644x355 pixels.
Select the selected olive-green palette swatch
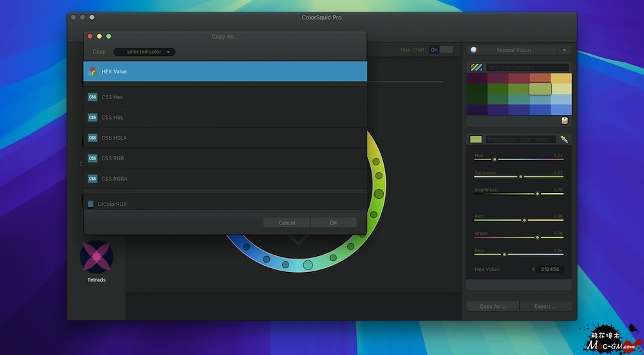(540, 89)
